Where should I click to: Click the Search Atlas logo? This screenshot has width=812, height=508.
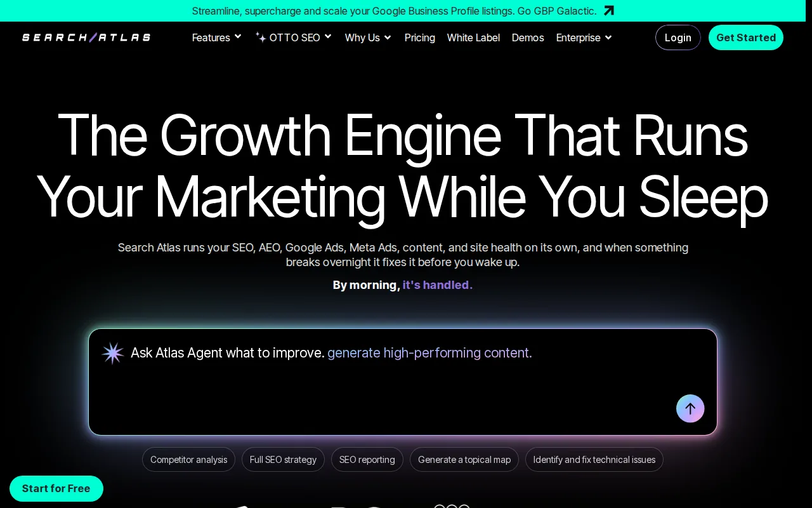(x=86, y=37)
